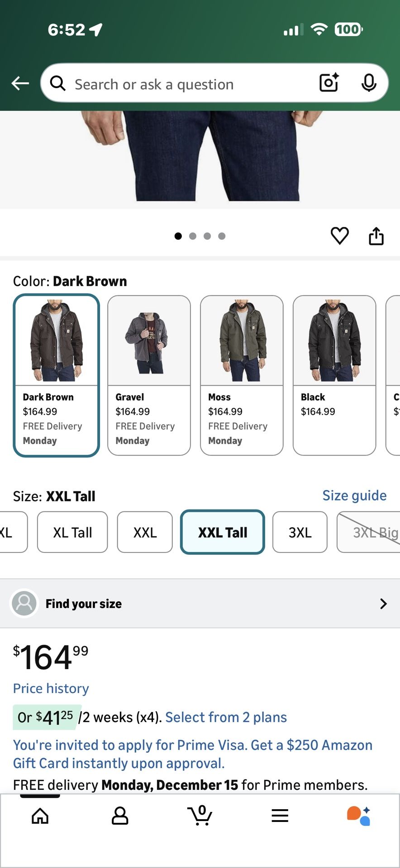
Task: Open the camera visual search
Action: pyautogui.click(x=328, y=83)
